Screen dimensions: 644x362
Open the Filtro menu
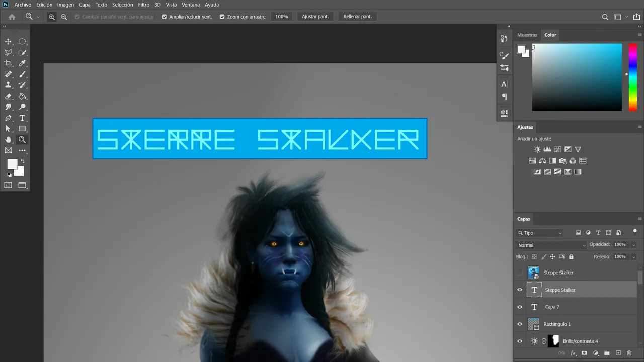(x=144, y=5)
